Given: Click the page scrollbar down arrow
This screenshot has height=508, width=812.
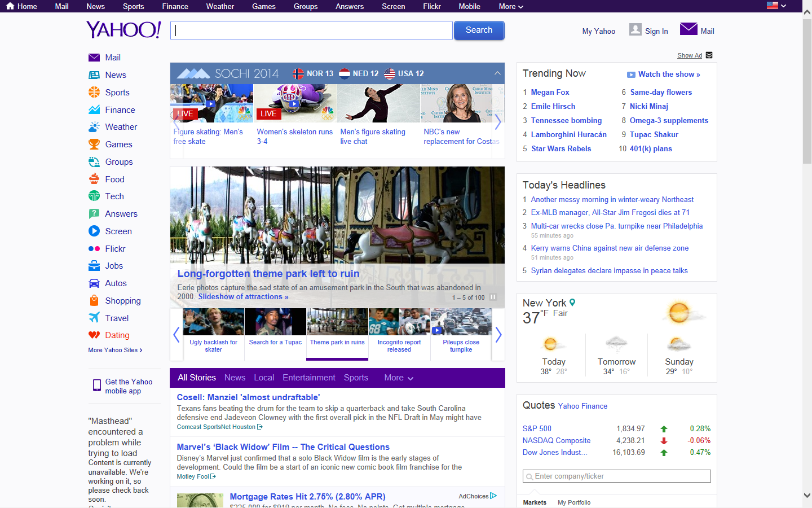Looking at the screenshot, I should click(807, 495).
